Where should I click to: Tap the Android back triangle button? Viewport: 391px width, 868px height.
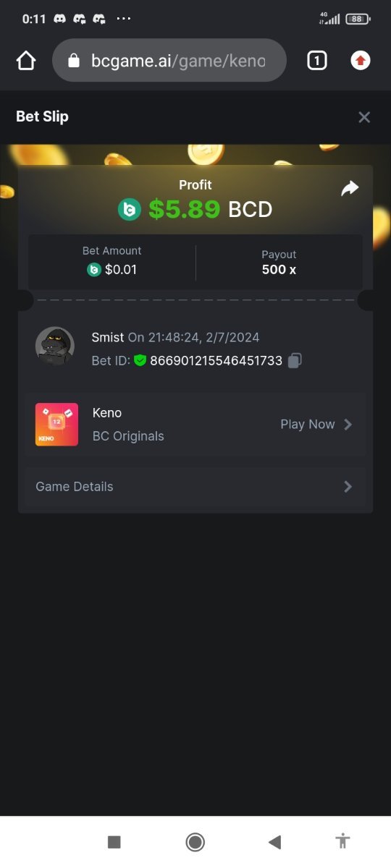coord(274,842)
